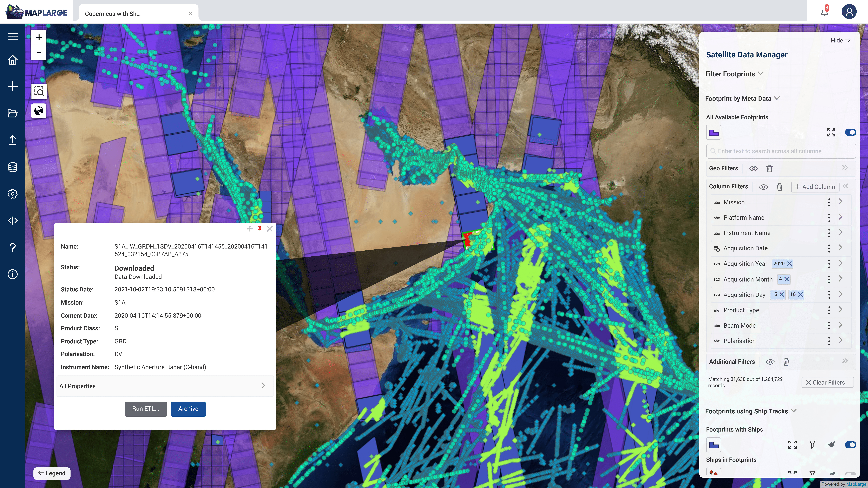Open the hamburger menu in sidebar
Screen dimensions: 868x488
[12, 36]
